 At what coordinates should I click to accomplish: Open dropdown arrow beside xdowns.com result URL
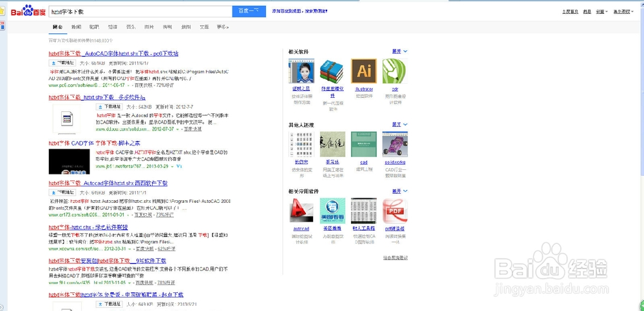pyautogui.click(x=130, y=249)
